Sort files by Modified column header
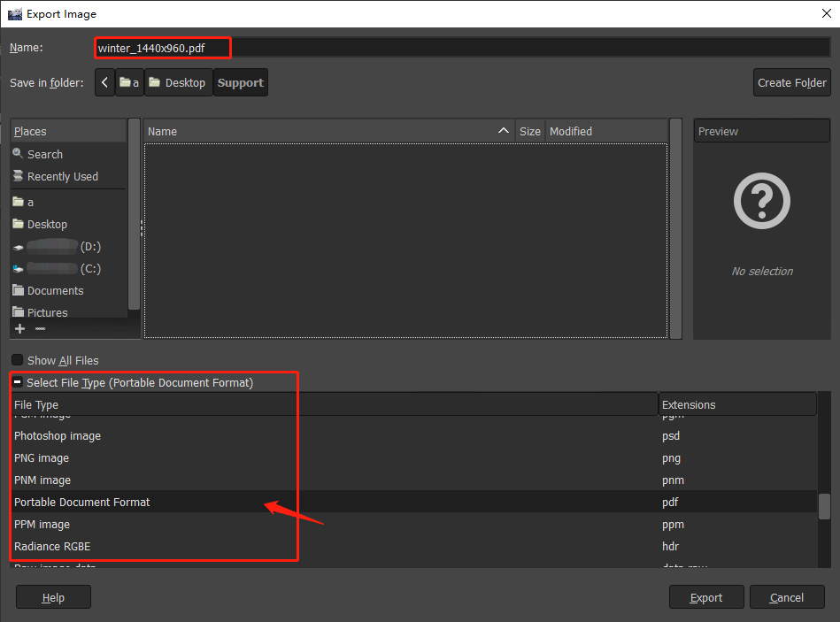 pyautogui.click(x=606, y=131)
